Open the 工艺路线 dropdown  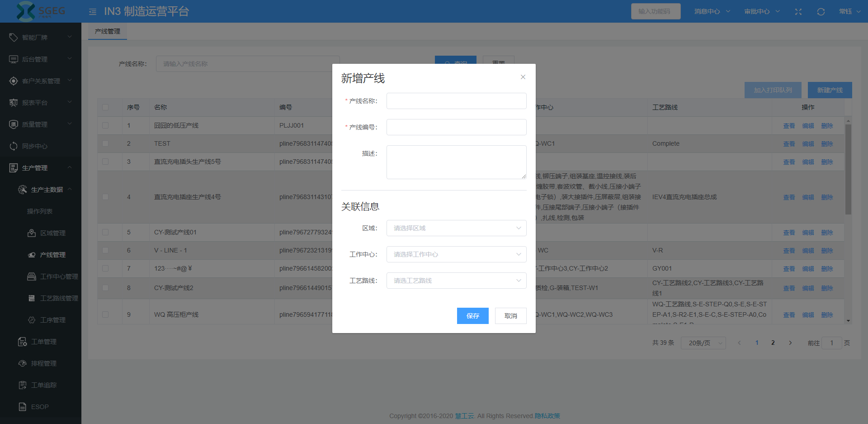coord(456,281)
